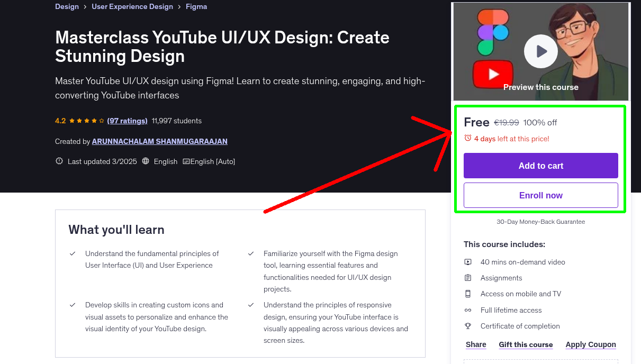Click the on-demand video icon
This screenshot has height=364, width=641.
click(468, 261)
